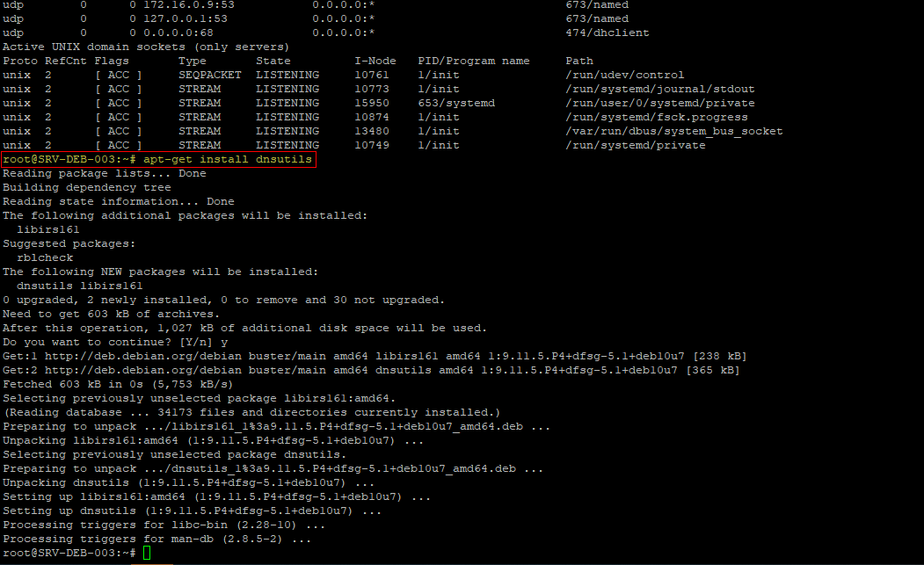Click the I-Node value 13480
Viewport: 924px width, 565px height.
coord(372,132)
